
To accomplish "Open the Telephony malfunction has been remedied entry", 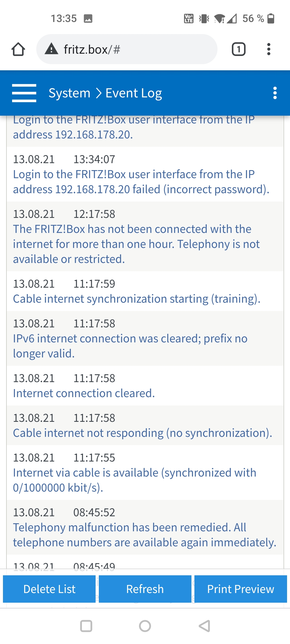I will (x=145, y=527).
